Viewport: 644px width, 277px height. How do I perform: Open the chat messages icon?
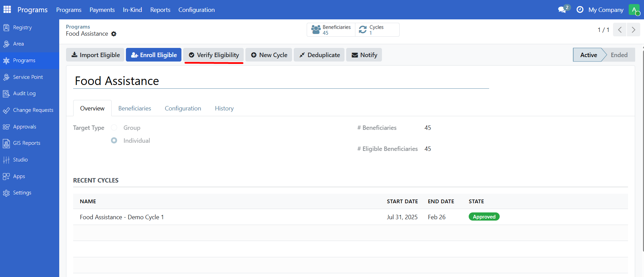(562, 10)
